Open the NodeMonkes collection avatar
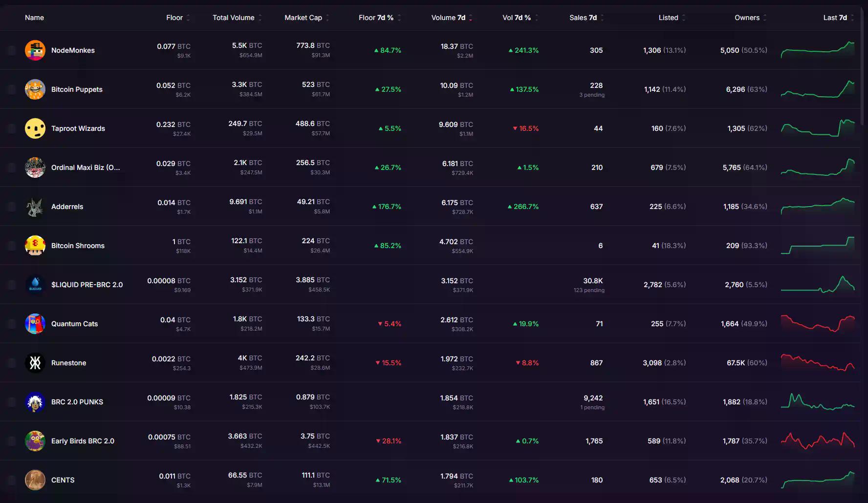Screen dimensions: 868x503 tap(35, 50)
